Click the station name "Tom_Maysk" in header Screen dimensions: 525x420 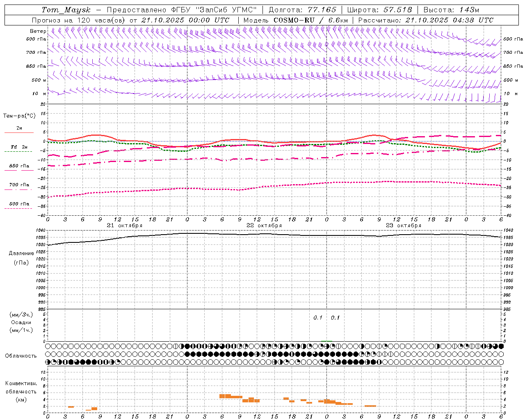click(x=66, y=10)
